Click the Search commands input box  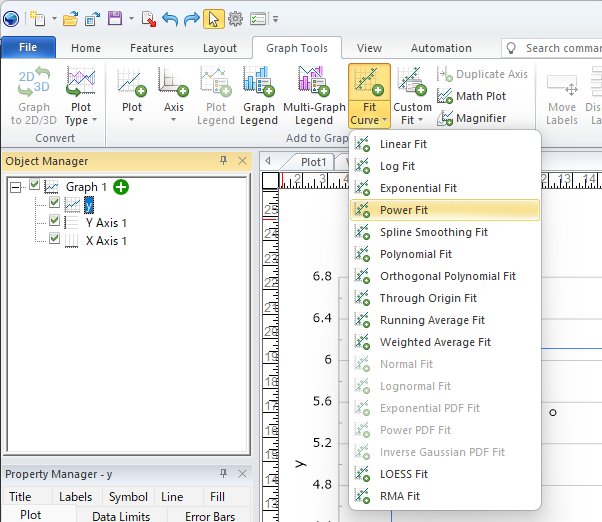562,48
